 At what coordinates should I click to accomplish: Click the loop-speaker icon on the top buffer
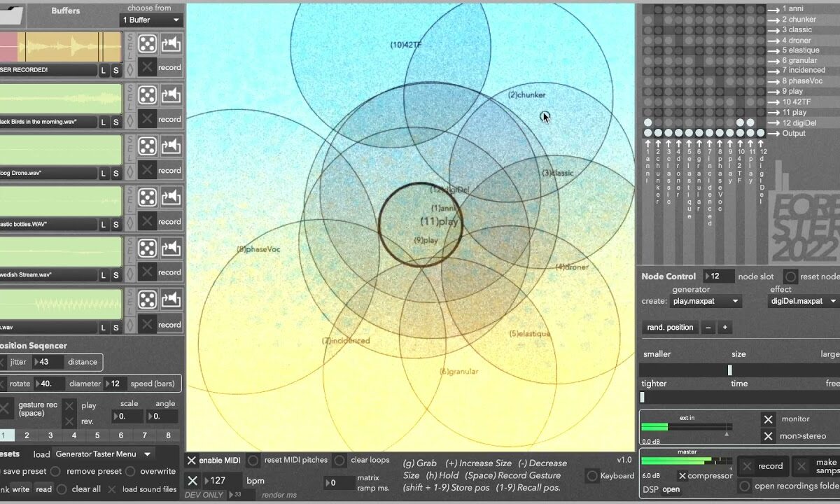[x=171, y=43]
